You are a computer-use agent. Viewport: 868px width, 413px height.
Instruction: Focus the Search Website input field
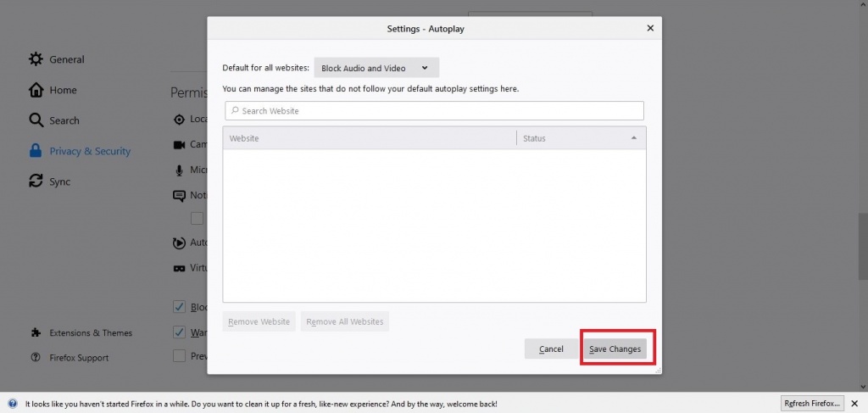[x=435, y=111]
